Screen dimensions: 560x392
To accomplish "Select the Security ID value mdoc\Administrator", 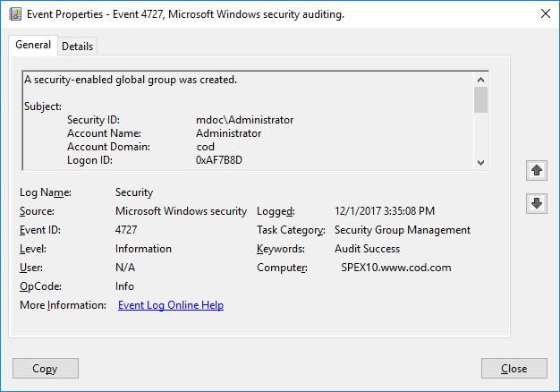I will click(x=244, y=120).
